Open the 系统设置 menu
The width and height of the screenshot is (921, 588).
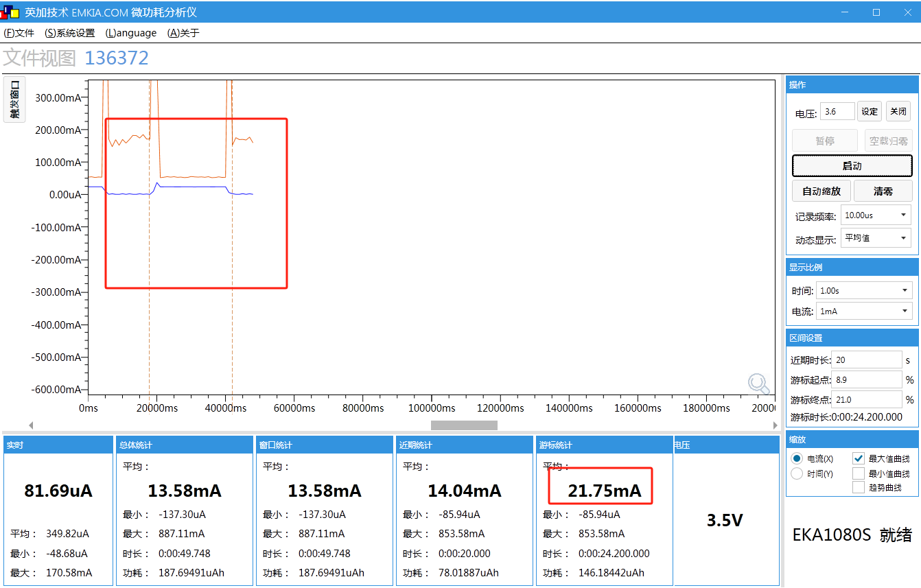click(70, 33)
